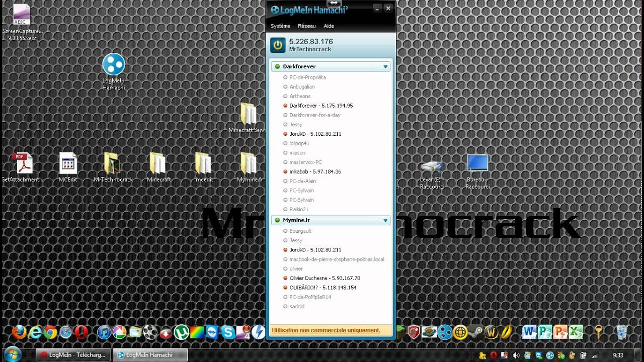Image resolution: width=644 pixels, height=362 pixels.
Task: Open the Recycle Bin in the dock
Action: click(622, 332)
